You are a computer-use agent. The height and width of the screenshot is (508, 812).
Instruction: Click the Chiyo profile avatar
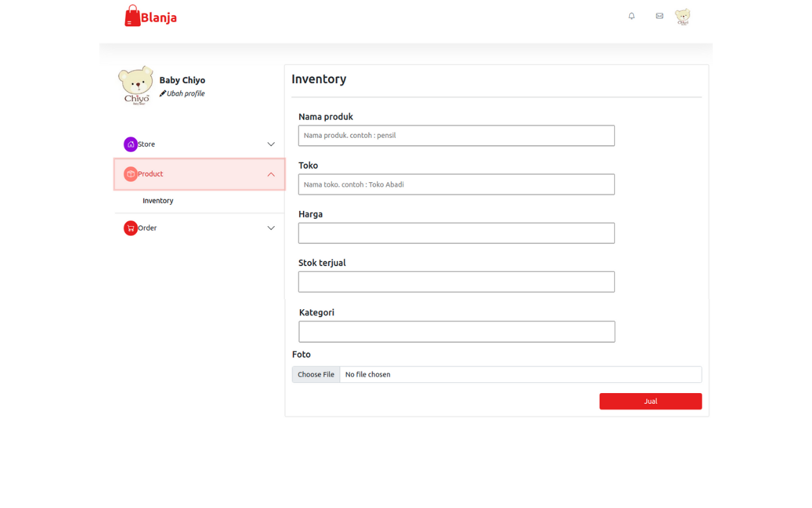[683, 17]
